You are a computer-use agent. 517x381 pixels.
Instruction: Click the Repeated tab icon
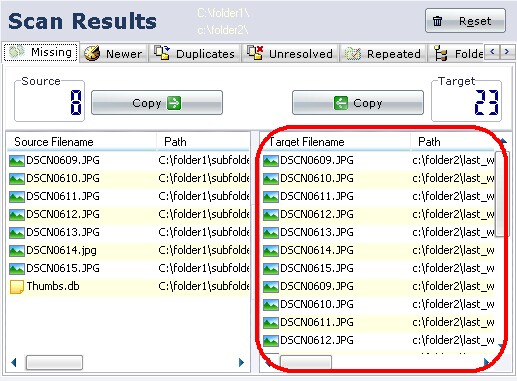(353, 54)
